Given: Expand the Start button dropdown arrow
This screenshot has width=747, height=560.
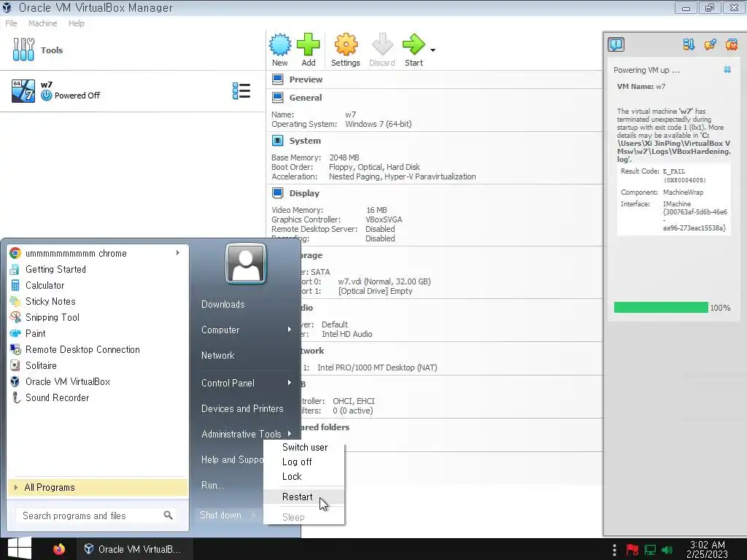Looking at the screenshot, I should click(x=433, y=50).
